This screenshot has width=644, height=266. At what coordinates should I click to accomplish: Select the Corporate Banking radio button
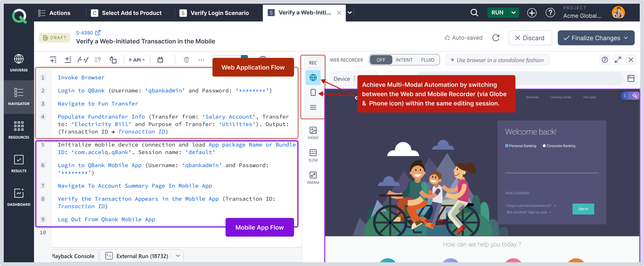click(544, 146)
